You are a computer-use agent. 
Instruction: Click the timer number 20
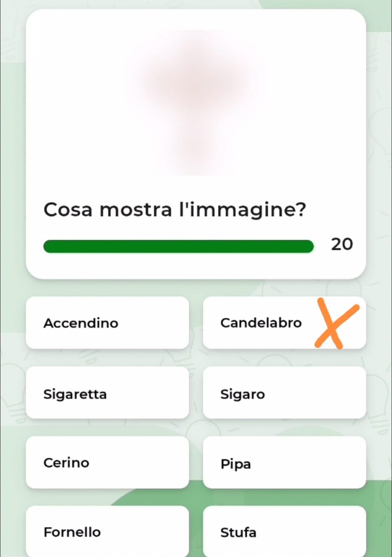click(x=342, y=244)
